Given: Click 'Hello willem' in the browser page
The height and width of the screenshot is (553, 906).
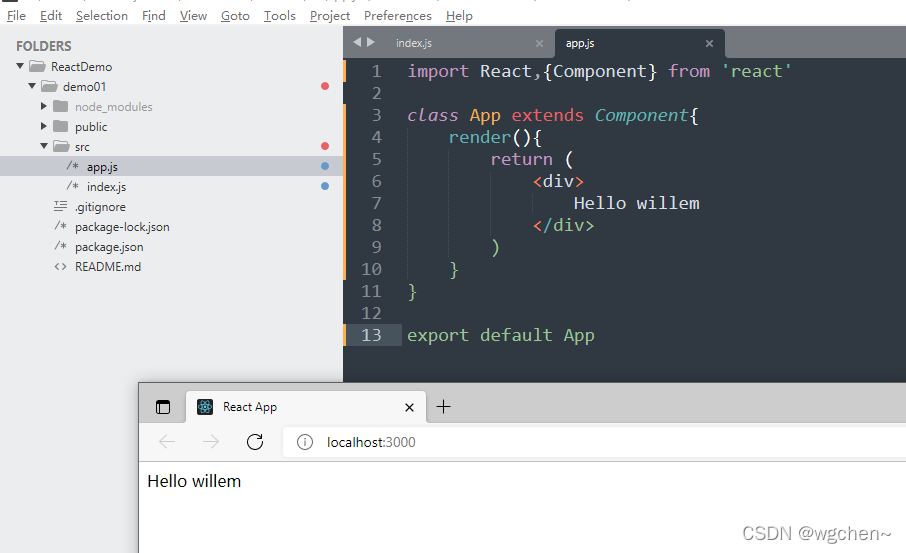Looking at the screenshot, I should click(194, 481).
